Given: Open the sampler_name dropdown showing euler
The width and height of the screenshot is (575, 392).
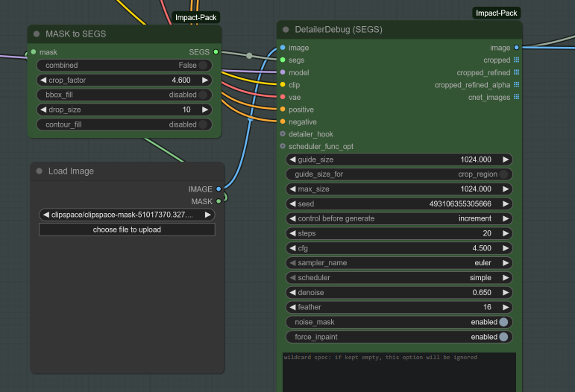Looking at the screenshot, I should (399, 263).
